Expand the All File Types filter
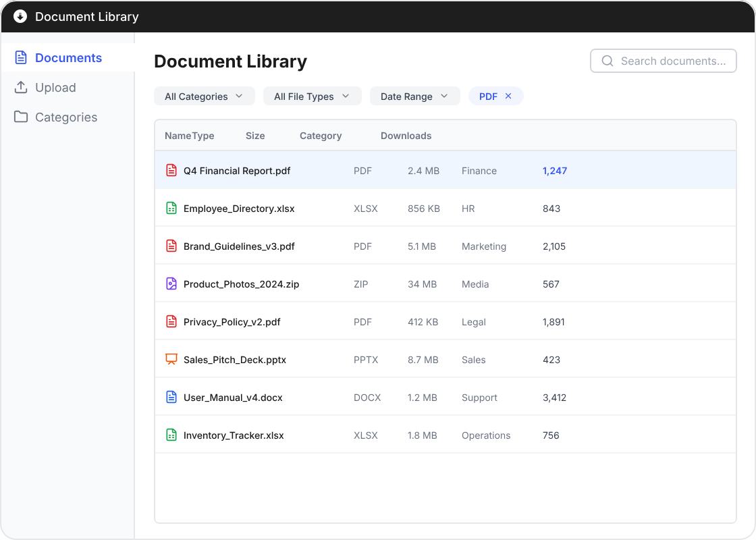 point(312,96)
